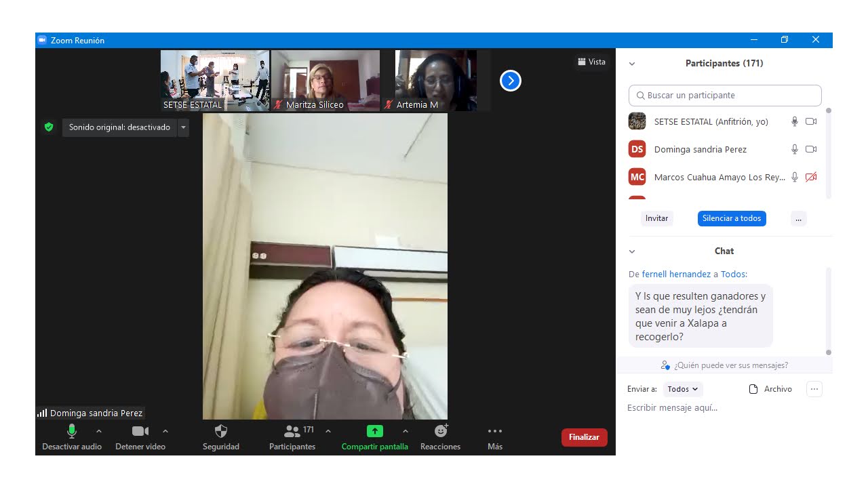Toggle crossed-out camera for Marcos Cuahua Amayo
868x488 pixels.
[x=811, y=177]
